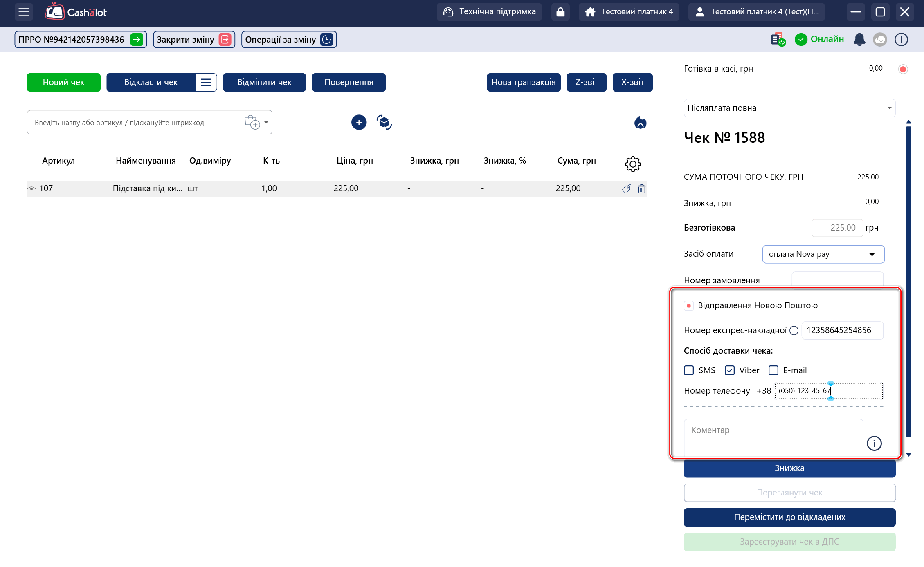This screenshot has height=567, width=924.
Task: Click the info icon beside comment field
Action: (x=874, y=443)
